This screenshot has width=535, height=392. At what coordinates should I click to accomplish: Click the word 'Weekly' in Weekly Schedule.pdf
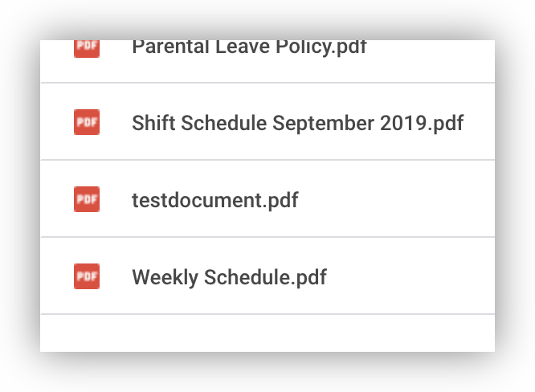pos(165,277)
